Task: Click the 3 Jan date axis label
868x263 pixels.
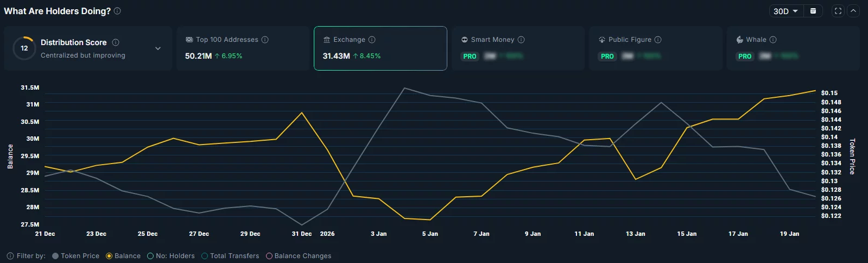Action: coord(379,234)
